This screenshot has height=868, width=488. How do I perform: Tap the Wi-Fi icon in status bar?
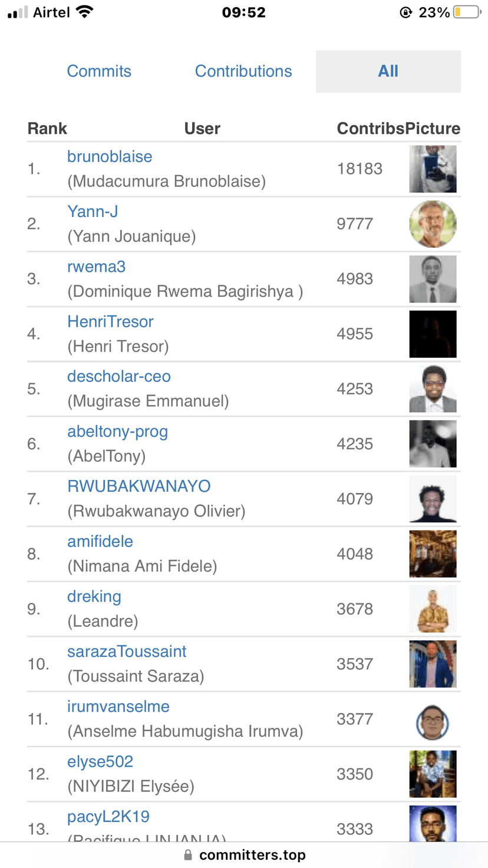(85, 12)
